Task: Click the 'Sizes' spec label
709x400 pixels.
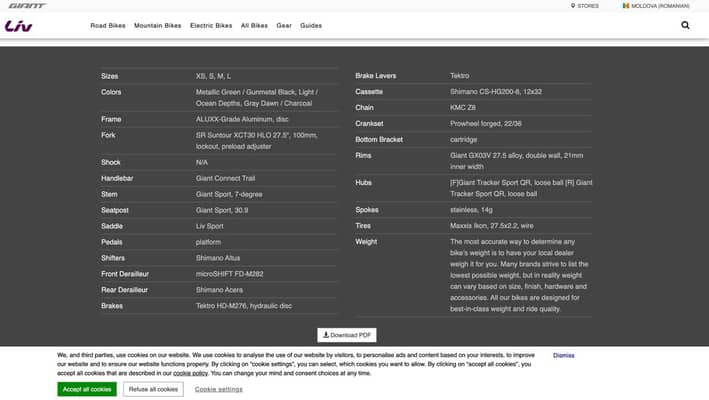Action: click(109, 76)
